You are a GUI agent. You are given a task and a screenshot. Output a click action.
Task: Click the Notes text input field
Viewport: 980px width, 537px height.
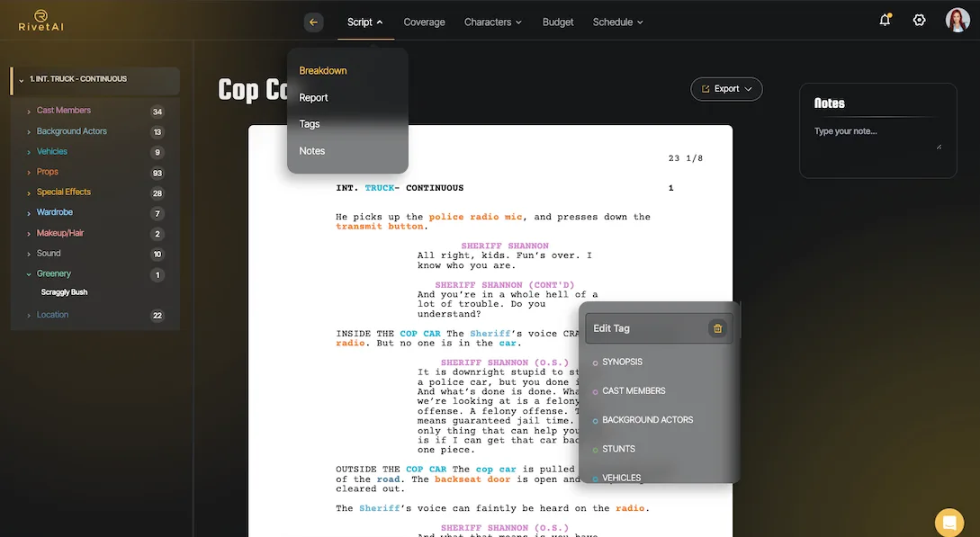click(x=877, y=138)
